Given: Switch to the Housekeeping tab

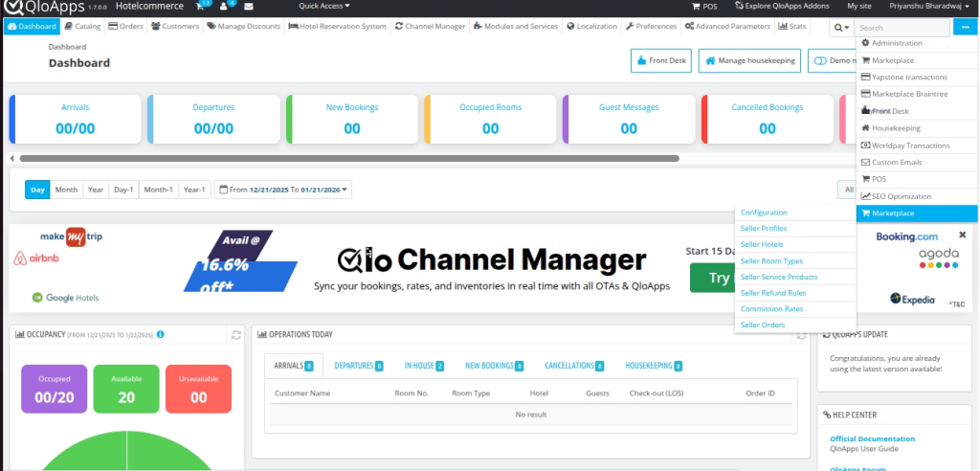Looking at the screenshot, I should coord(654,366).
